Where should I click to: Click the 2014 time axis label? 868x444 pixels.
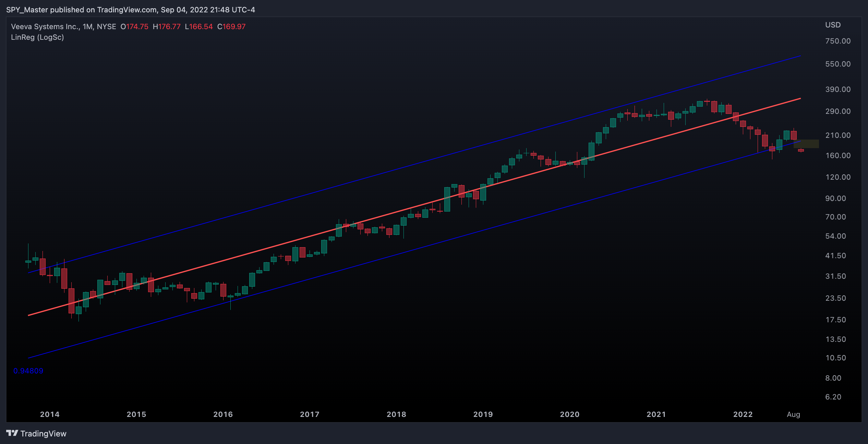[x=50, y=414]
